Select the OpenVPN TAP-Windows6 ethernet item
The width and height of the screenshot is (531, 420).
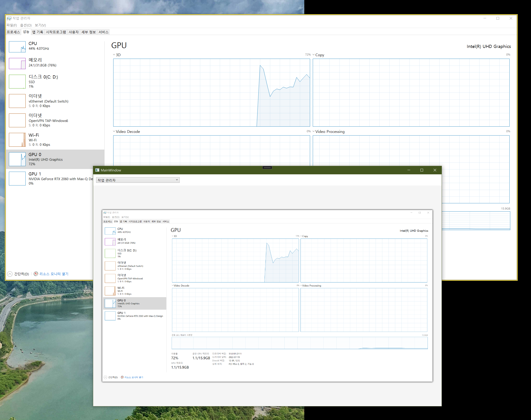point(48,120)
